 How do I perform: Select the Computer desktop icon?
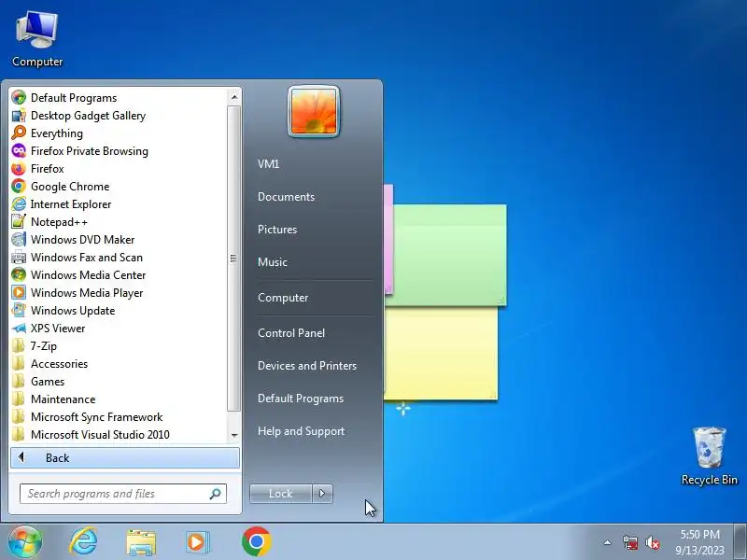pyautogui.click(x=37, y=39)
